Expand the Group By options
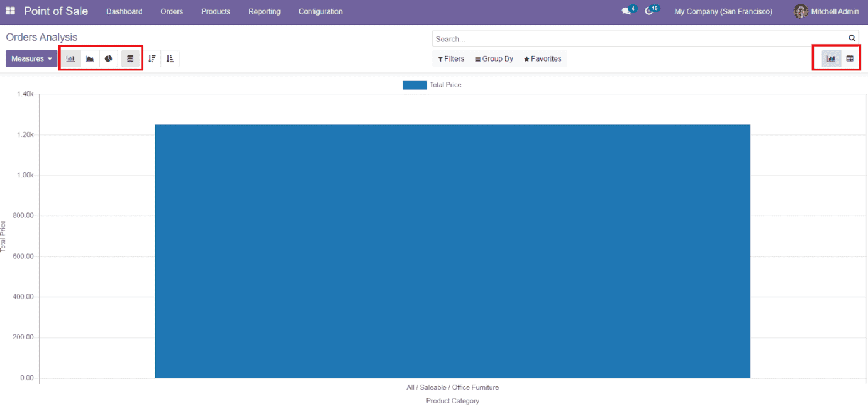This screenshot has width=868, height=406. 494,58
